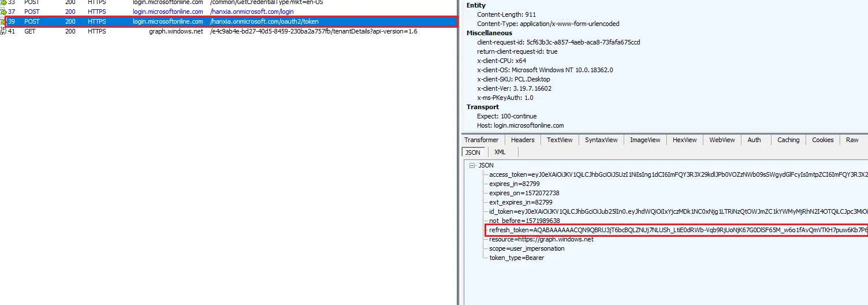
Task: Click the x-ms-PKeyAuth: 1.0 header
Action: tap(505, 98)
